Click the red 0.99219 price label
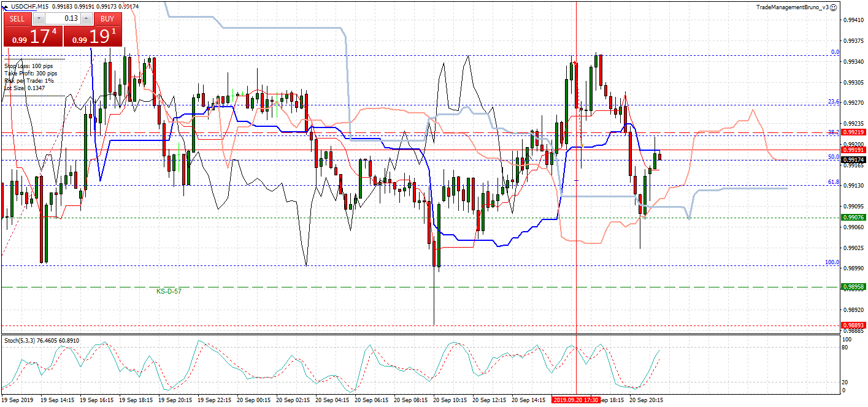868x407 pixels. click(x=853, y=132)
